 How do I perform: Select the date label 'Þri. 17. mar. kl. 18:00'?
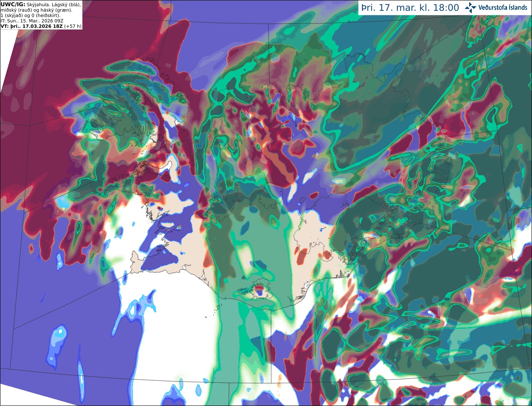click(x=410, y=8)
